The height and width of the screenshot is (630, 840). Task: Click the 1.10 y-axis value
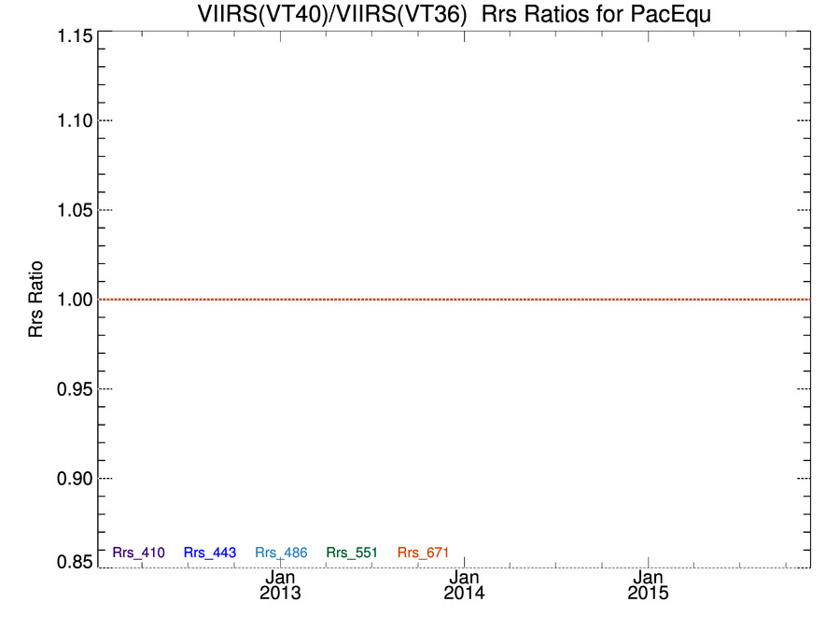(75, 120)
